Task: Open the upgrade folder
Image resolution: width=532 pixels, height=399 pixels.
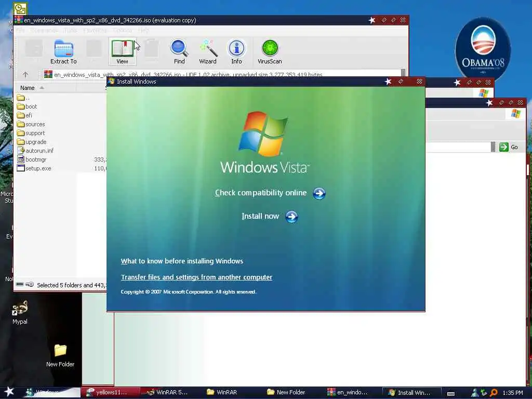Action: (x=32, y=141)
